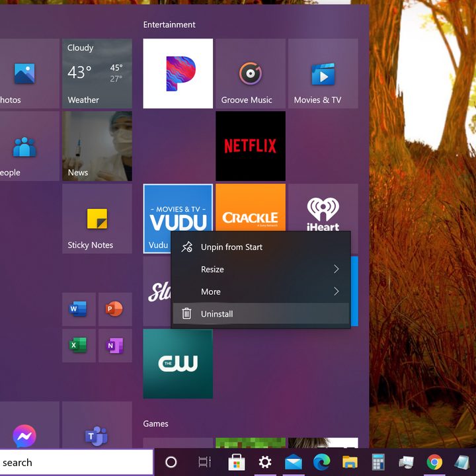Open Calculator from the taskbar
This screenshot has height=476, width=476.
(x=378, y=462)
